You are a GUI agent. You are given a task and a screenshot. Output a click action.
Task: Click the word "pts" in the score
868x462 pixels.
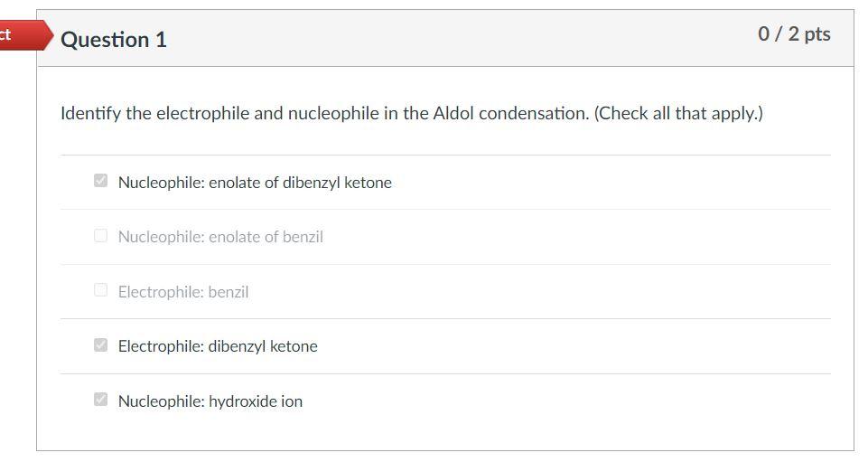coord(817,34)
